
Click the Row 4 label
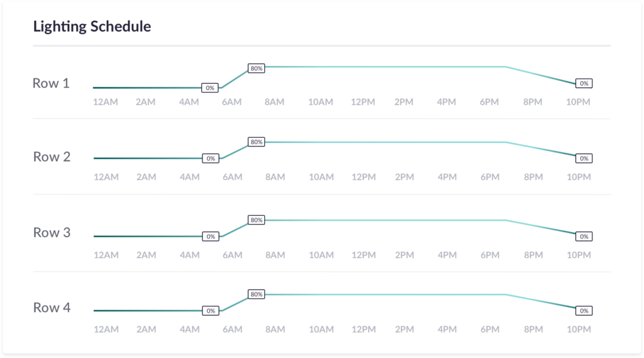(x=52, y=308)
